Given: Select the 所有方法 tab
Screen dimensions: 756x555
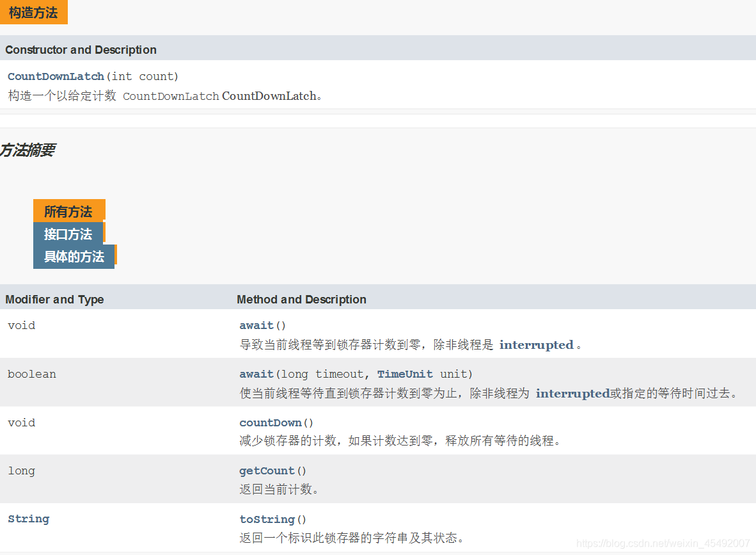Looking at the screenshot, I should [68, 211].
